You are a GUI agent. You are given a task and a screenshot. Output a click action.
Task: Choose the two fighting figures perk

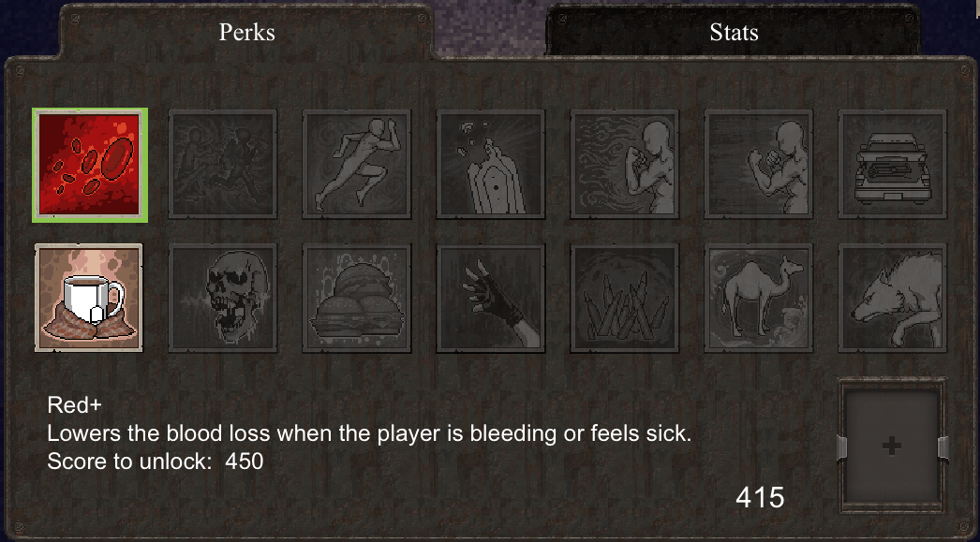pos(222,165)
